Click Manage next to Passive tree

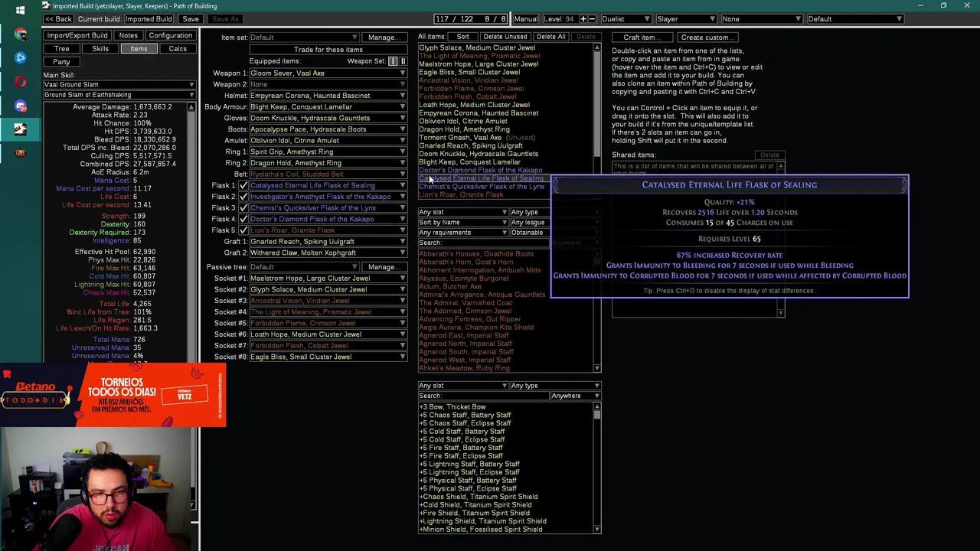point(383,267)
